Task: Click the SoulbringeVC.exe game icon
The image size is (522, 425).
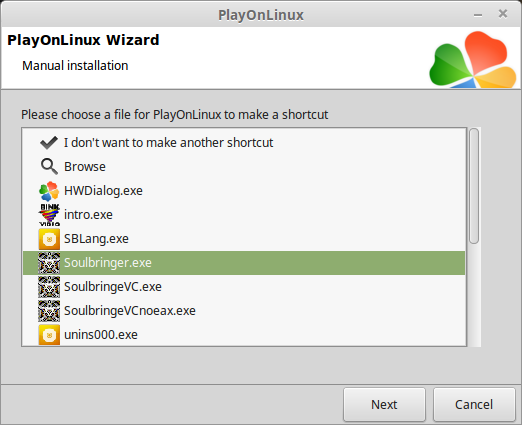Action: [49, 287]
